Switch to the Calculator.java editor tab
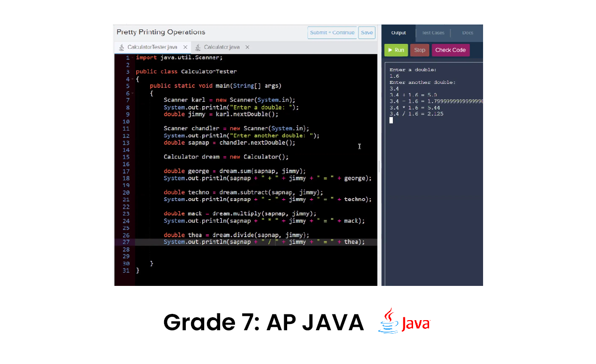Viewport: 596px width, 364px height. point(222,47)
